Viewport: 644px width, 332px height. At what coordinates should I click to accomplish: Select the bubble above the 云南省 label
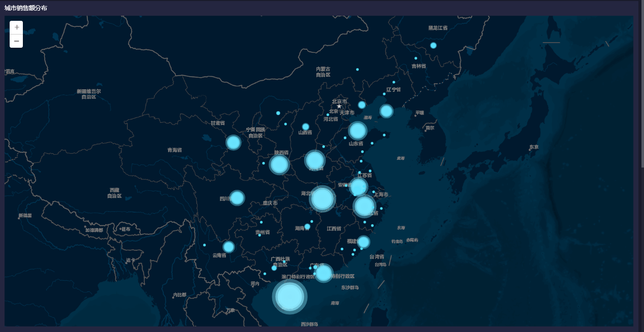[229, 247]
